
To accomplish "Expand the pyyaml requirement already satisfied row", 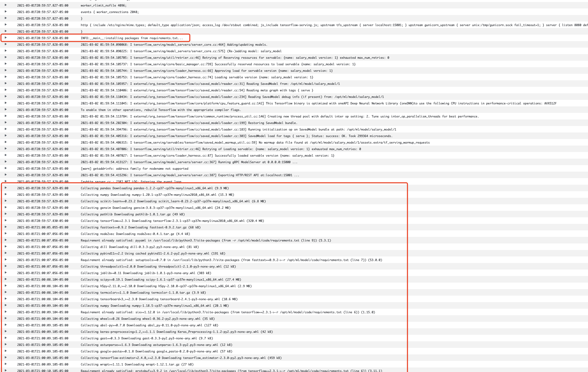I will tap(6, 240).
